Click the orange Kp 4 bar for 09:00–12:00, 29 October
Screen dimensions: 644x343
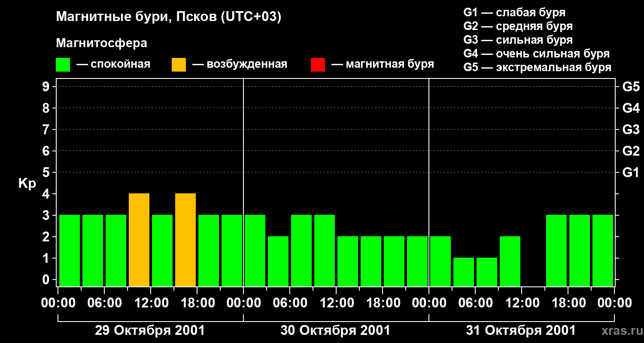coord(139,240)
